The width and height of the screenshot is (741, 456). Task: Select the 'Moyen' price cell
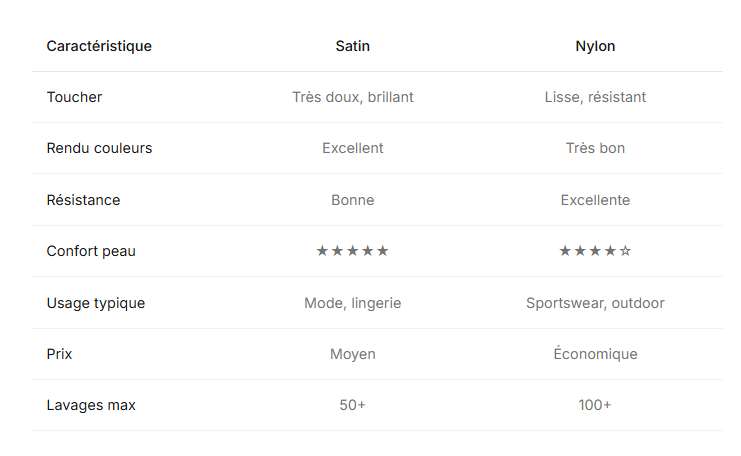click(x=352, y=354)
